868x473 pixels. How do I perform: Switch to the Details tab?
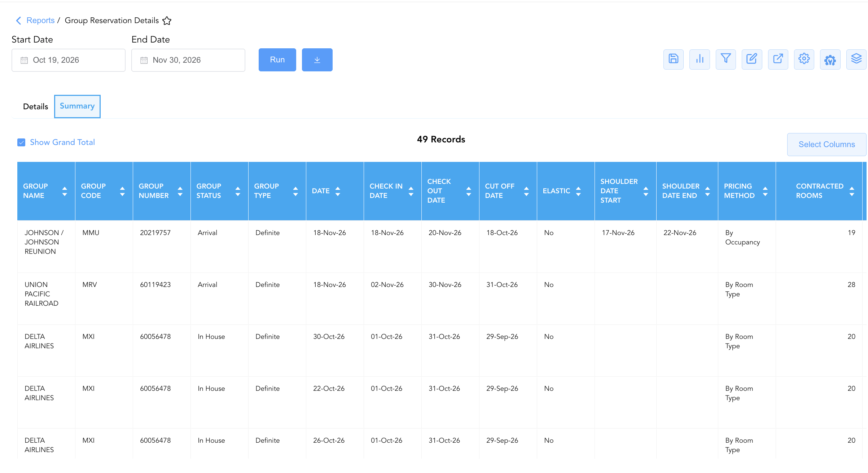click(x=35, y=107)
